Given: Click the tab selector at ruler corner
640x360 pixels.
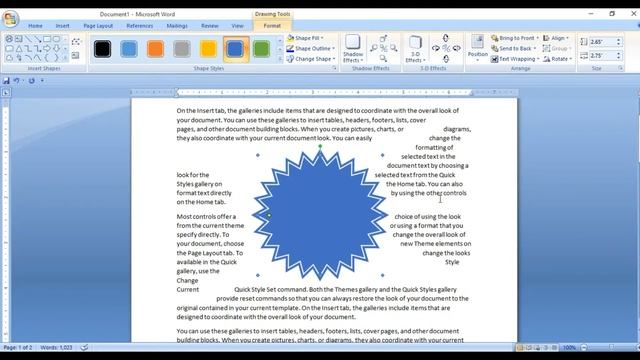Looking at the screenshot, I should pos(6,93).
